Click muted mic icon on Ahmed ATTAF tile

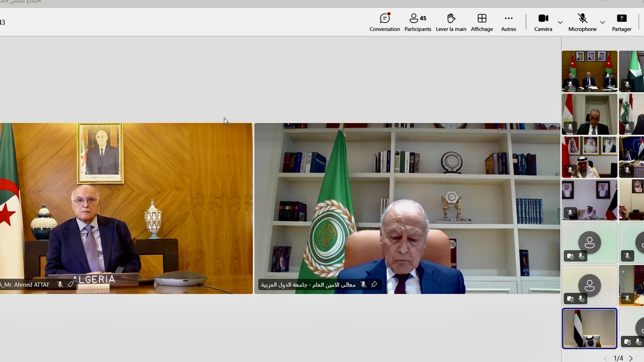(60, 285)
